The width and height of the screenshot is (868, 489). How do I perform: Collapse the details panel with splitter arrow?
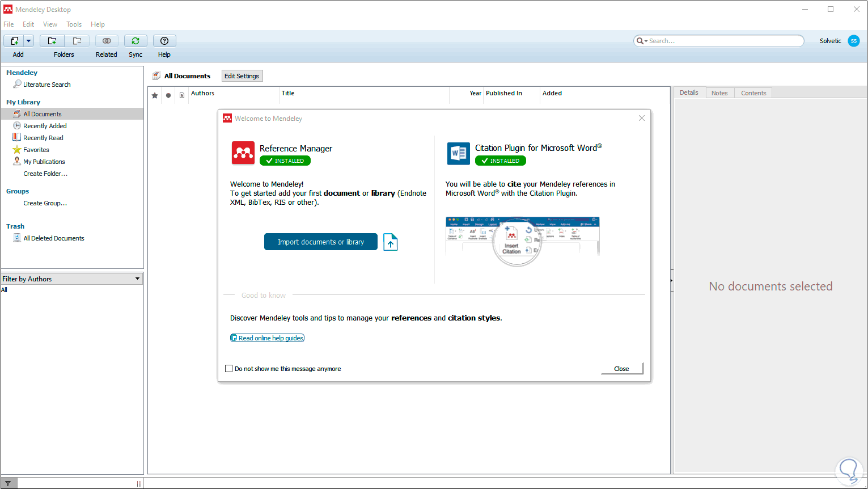pyautogui.click(x=672, y=281)
